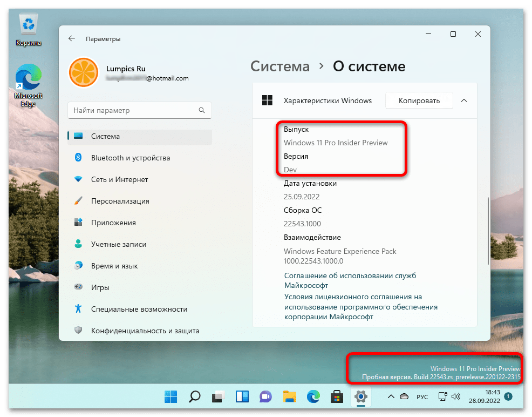Image resolution: width=532 pixels, height=417 pixels.
Task: Click the Копировать button
Action: pos(419,100)
